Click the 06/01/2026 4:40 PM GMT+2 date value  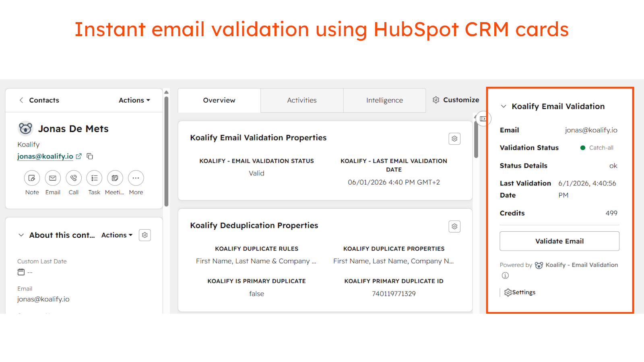click(x=394, y=182)
